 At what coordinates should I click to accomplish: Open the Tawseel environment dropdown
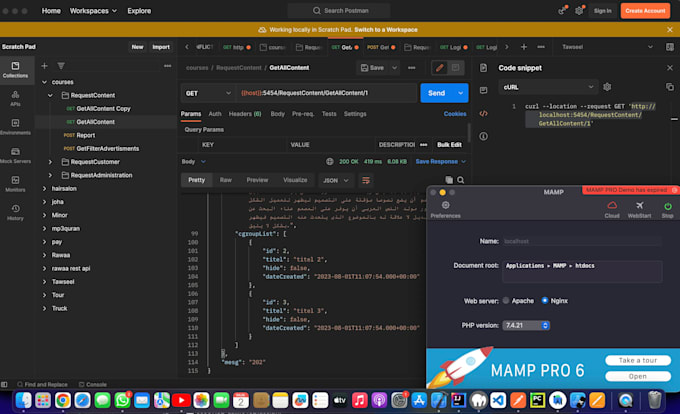pos(607,47)
